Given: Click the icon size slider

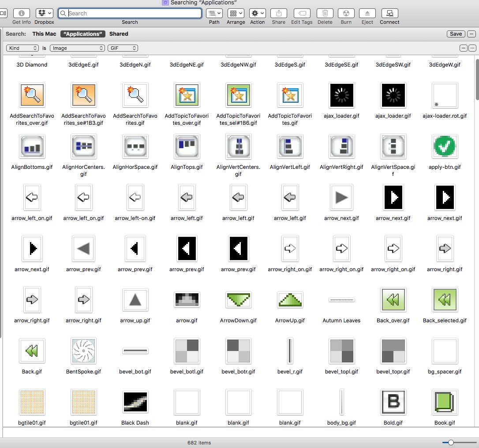Looking at the screenshot, I should point(451,442).
